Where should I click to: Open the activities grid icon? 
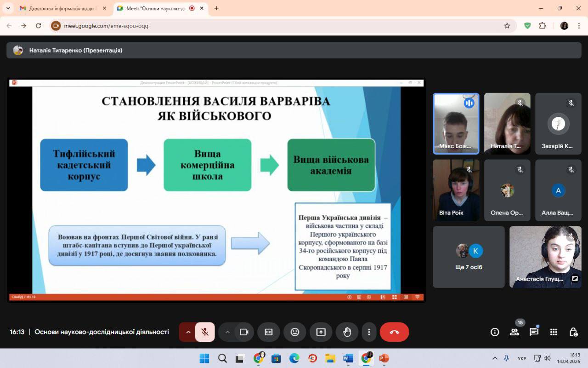pos(554,332)
